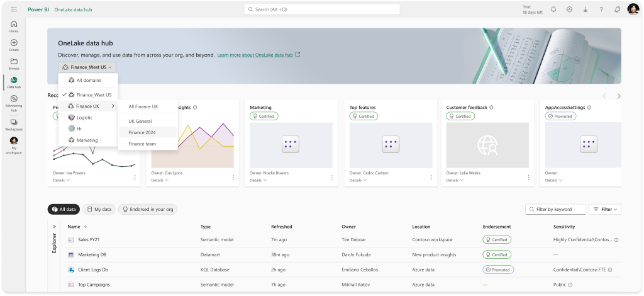Open more options on Ina Powers card
The width and height of the screenshot is (644, 296).
pyautogui.click(x=135, y=178)
